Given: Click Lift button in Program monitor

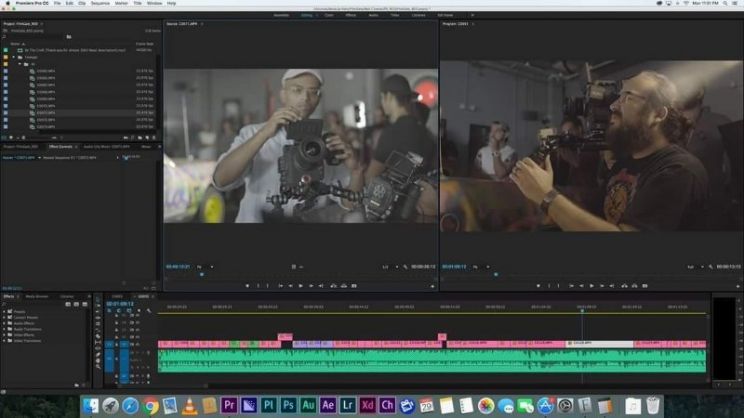Looking at the screenshot, I should tap(624, 286).
